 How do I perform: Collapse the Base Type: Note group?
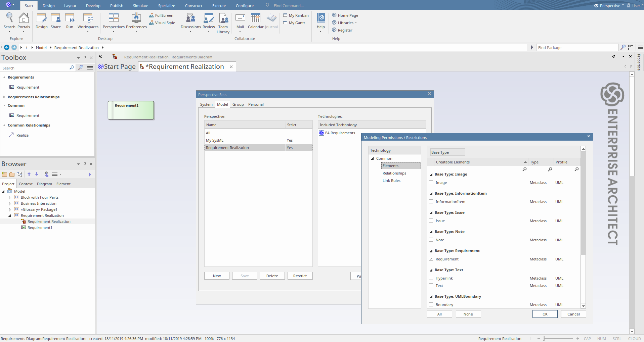tap(431, 232)
